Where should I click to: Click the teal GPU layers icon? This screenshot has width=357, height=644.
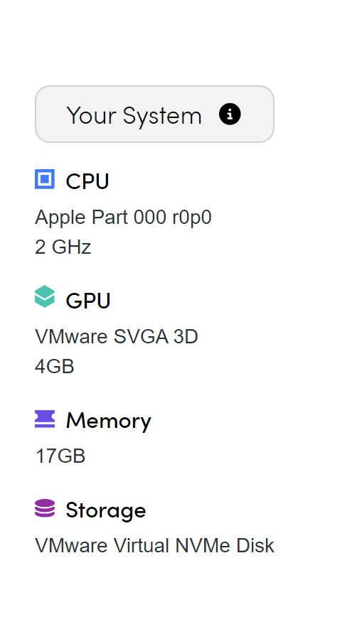45,296
